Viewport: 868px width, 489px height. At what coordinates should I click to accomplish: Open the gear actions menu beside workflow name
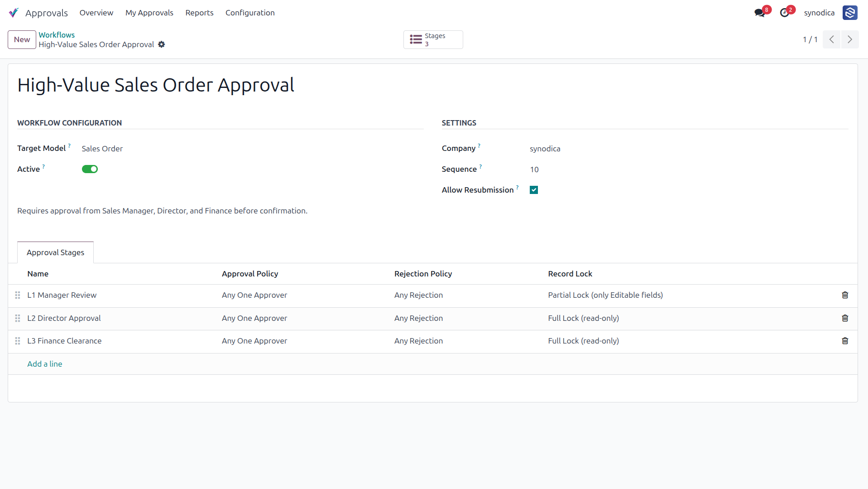(162, 44)
